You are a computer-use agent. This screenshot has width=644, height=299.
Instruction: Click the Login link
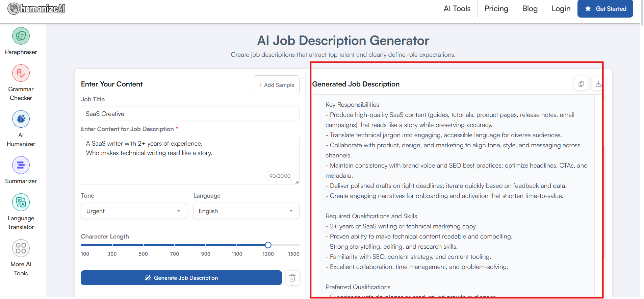[x=561, y=9]
